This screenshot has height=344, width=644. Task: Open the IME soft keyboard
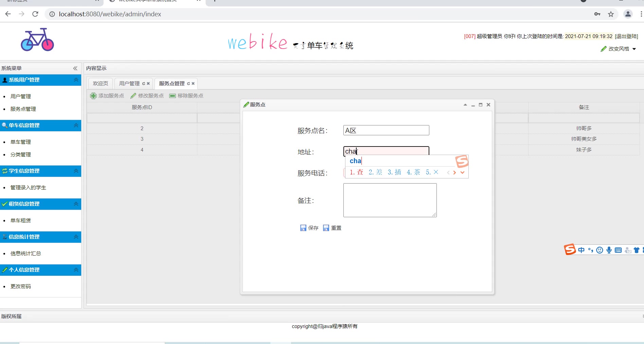(618, 250)
